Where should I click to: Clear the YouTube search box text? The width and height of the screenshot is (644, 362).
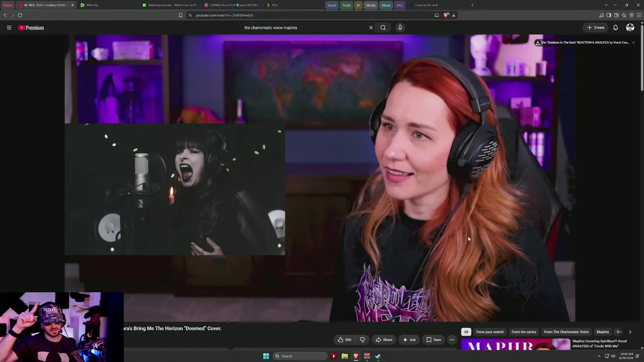pos(371,28)
